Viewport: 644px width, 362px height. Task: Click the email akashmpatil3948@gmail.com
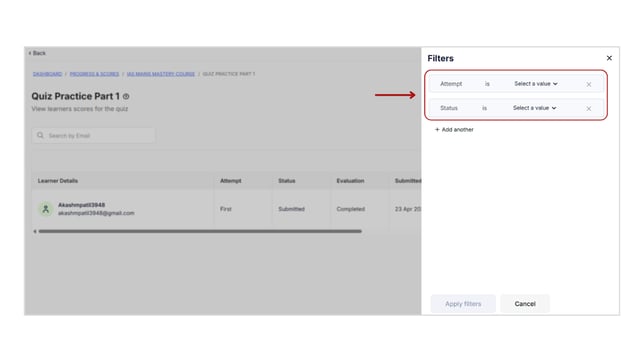coord(96,213)
